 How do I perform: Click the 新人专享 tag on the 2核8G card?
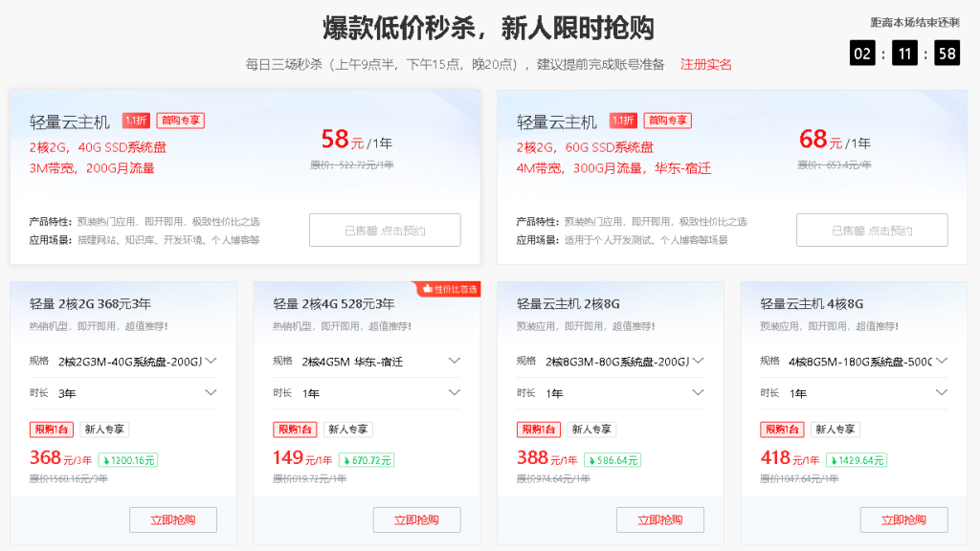(591, 430)
